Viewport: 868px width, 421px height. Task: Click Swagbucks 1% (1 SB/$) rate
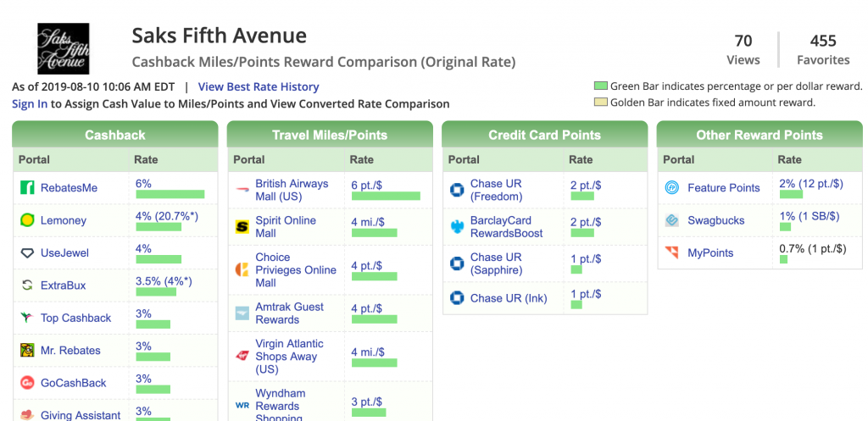pos(810,216)
